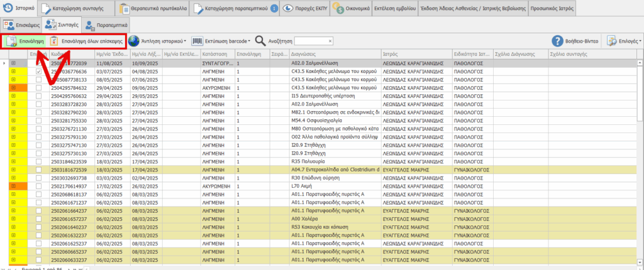Click the Επανάληψη (repeat prescription) icon
The height and width of the screenshot is (270, 644).
[11, 41]
